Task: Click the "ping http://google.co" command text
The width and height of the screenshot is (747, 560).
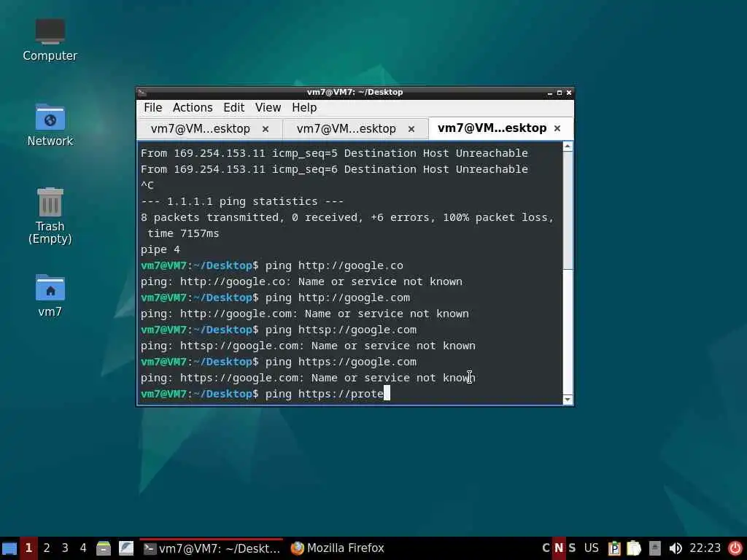Action: click(334, 265)
